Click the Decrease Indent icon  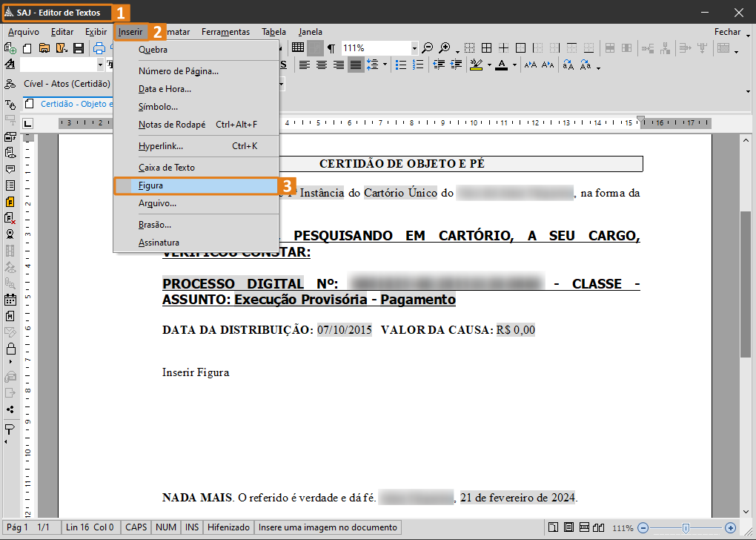pyautogui.click(x=439, y=65)
